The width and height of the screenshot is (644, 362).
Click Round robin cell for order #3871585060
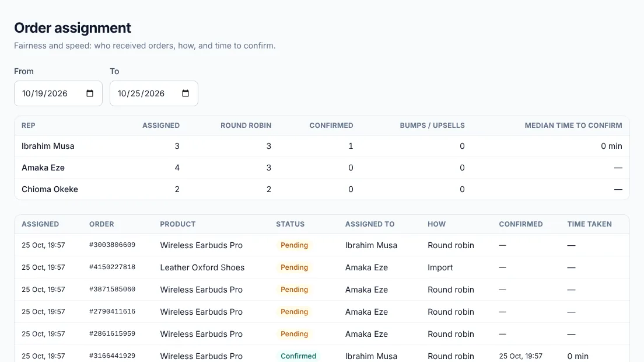[450, 290]
